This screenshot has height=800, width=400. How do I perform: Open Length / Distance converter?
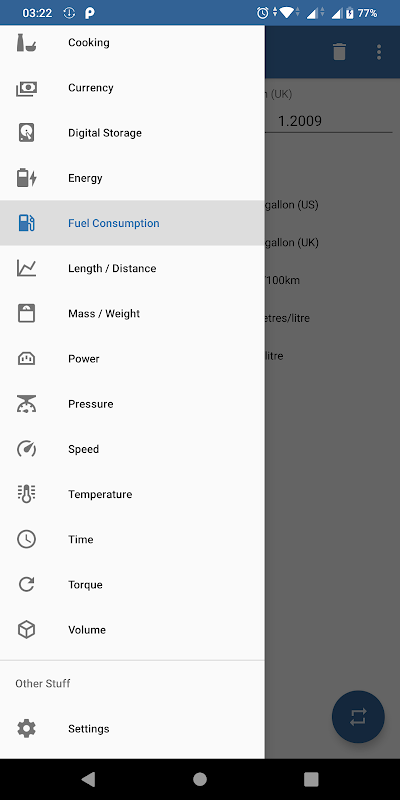(x=132, y=268)
